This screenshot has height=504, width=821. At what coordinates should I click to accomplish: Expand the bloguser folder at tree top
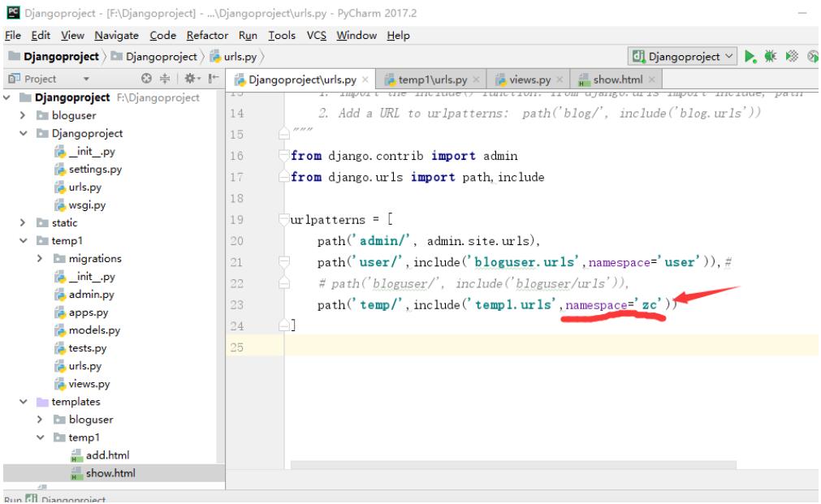point(23,115)
